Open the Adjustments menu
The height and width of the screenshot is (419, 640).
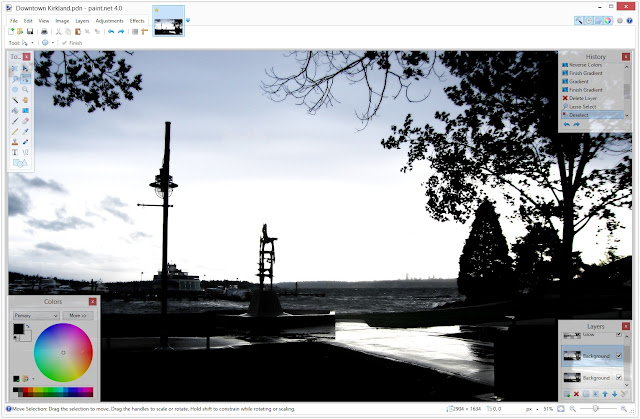click(x=109, y=21)
